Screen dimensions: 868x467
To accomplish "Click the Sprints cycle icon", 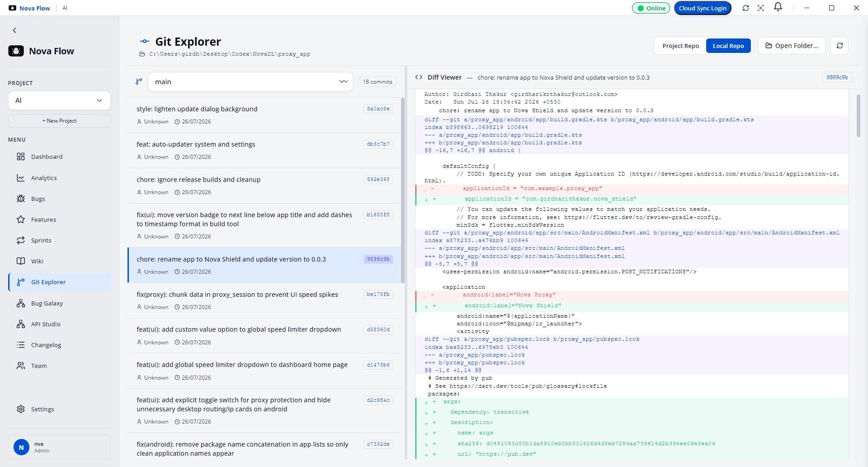I will (x=21, y=240).
